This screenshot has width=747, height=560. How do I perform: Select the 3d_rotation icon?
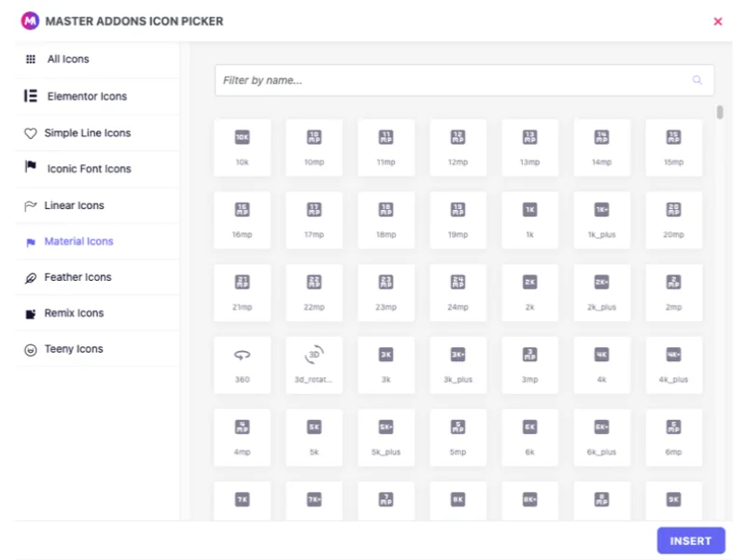[314, 365]
